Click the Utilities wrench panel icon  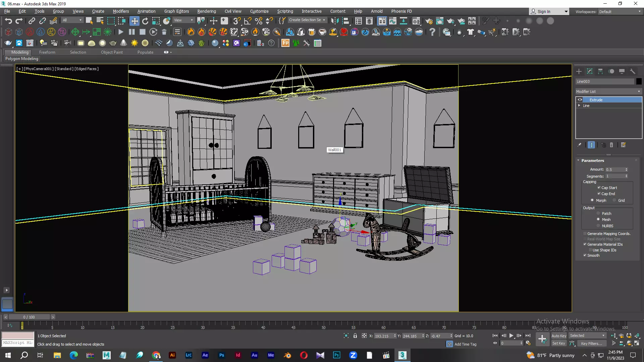[633, 71]
